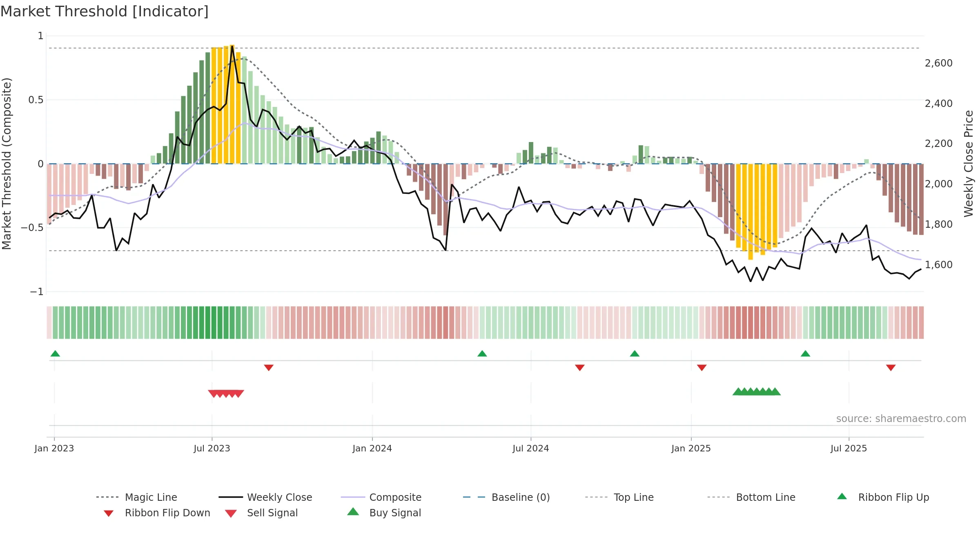The image size is (980, 551).
Task: Toggle the Ribbon Flip Up legend entry
Action: coord(883,497)
